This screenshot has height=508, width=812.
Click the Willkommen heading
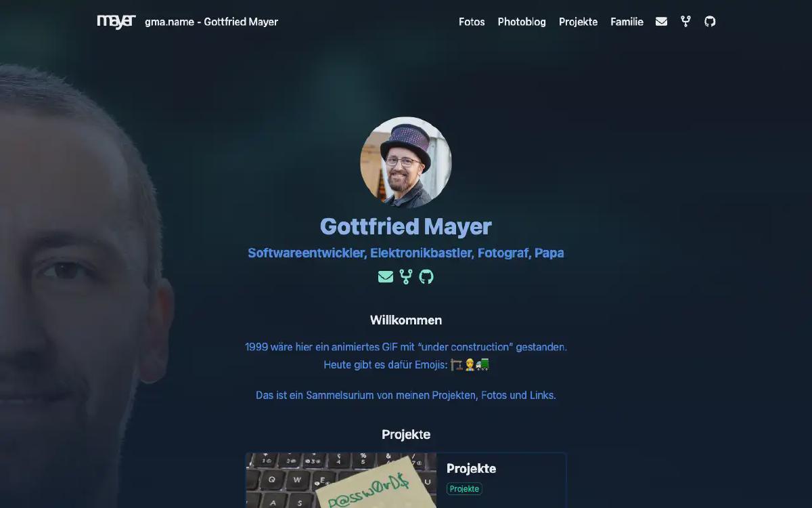click(406, 320)
